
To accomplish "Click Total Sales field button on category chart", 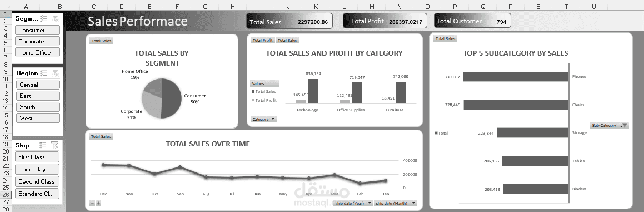I will [x=287, y=41].
